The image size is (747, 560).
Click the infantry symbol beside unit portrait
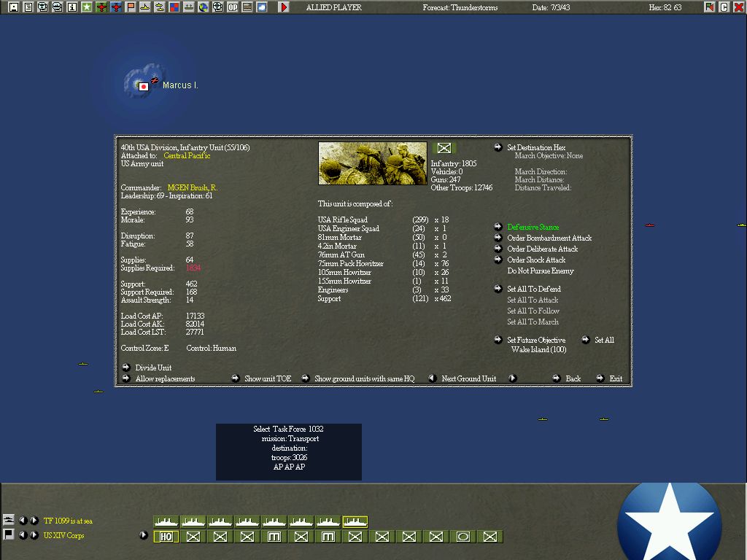click(x=444, y=148)
